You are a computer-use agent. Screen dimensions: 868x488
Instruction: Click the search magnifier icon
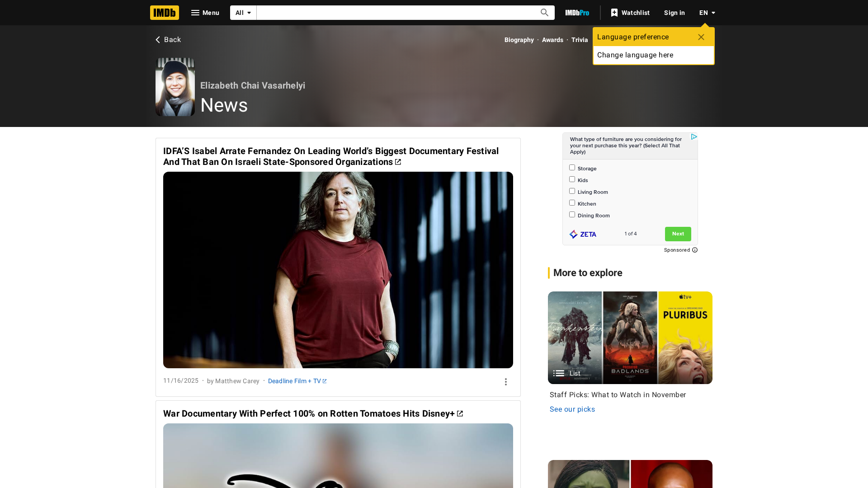click(544, 13)
